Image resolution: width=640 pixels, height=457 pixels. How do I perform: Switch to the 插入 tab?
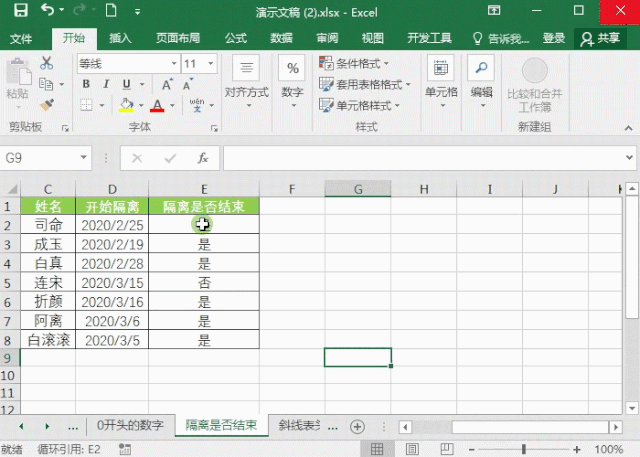(x=120, y=38)
